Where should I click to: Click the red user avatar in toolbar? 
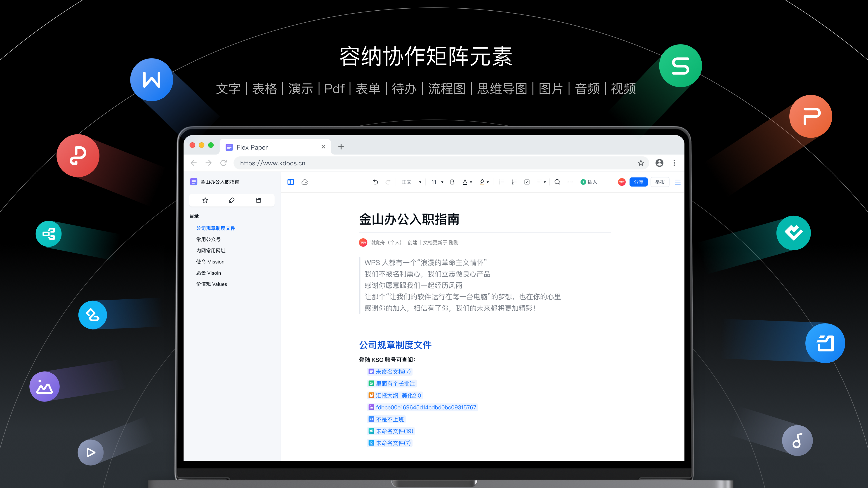pos(622,182)
